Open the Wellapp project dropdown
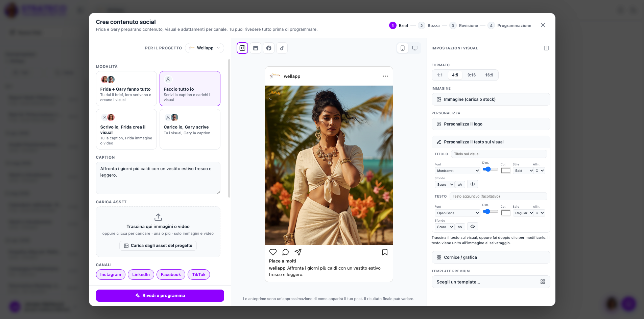The width and height of the screenshot is (644, 319). [205, 48]
